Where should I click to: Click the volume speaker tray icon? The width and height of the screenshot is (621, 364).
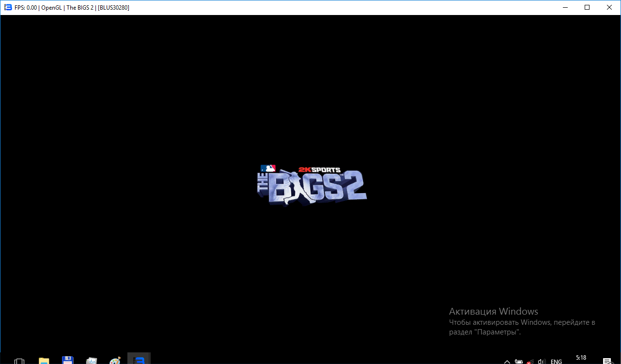tap(542, 361)
